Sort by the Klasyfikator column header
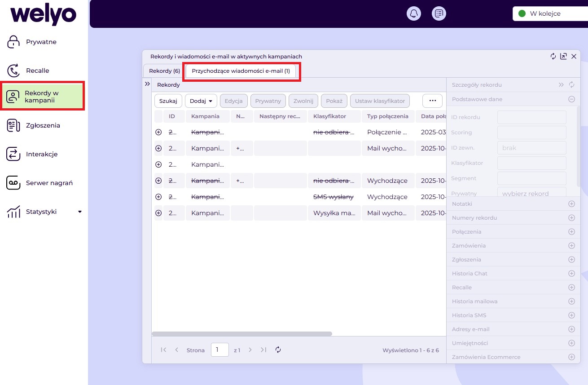This screenshot has height=385, width=588. tap(334, 116)
